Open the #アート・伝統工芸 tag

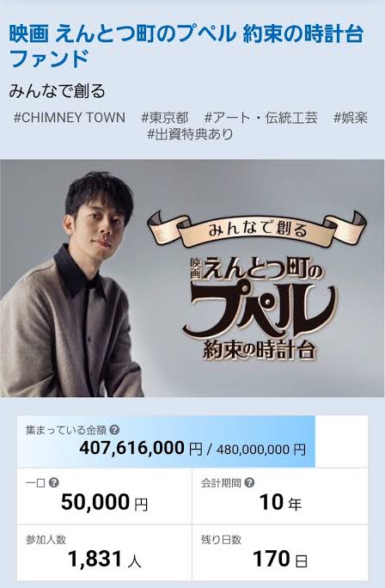[261, 118]
